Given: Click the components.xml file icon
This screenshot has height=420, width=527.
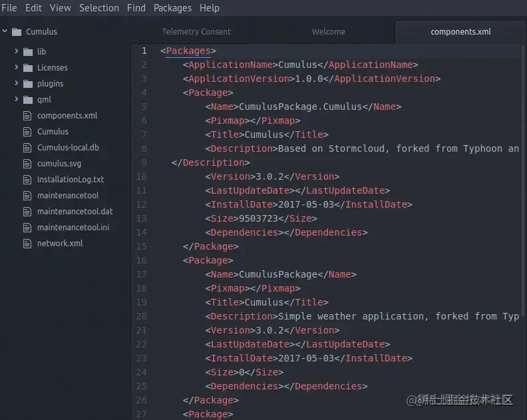Looking at the screenshot, I should tap(27, 116).
